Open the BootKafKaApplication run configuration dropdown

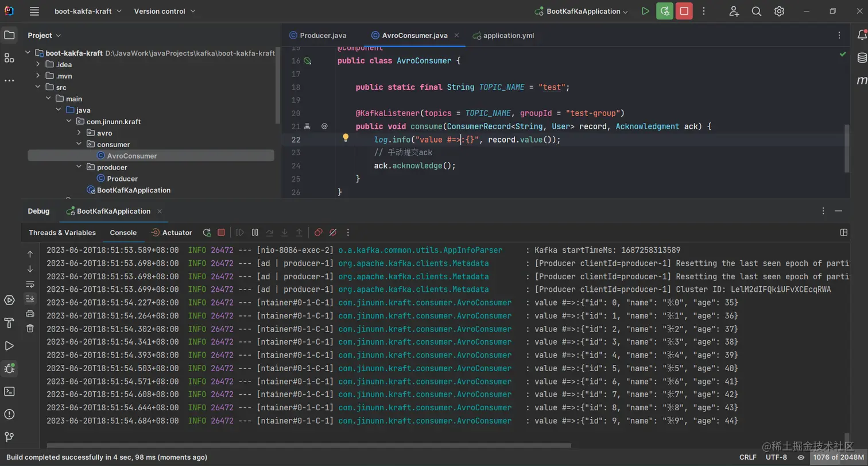[583, 11]
